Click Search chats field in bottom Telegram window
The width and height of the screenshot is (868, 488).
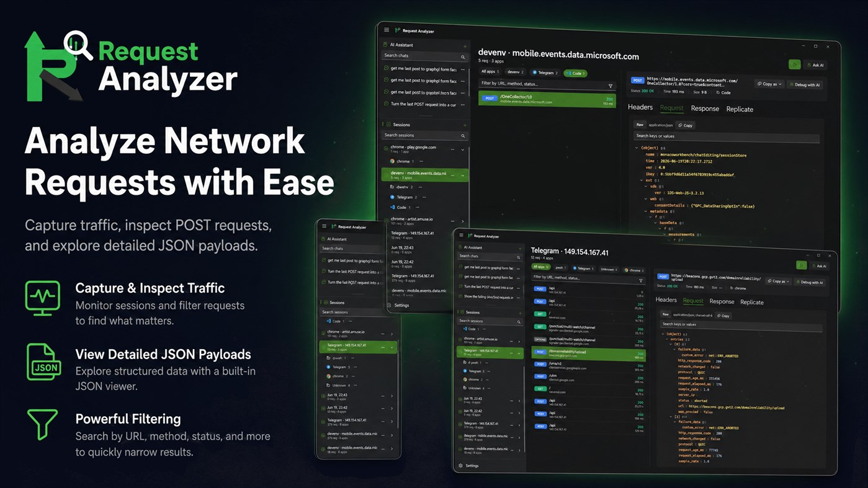coord(491,256)
